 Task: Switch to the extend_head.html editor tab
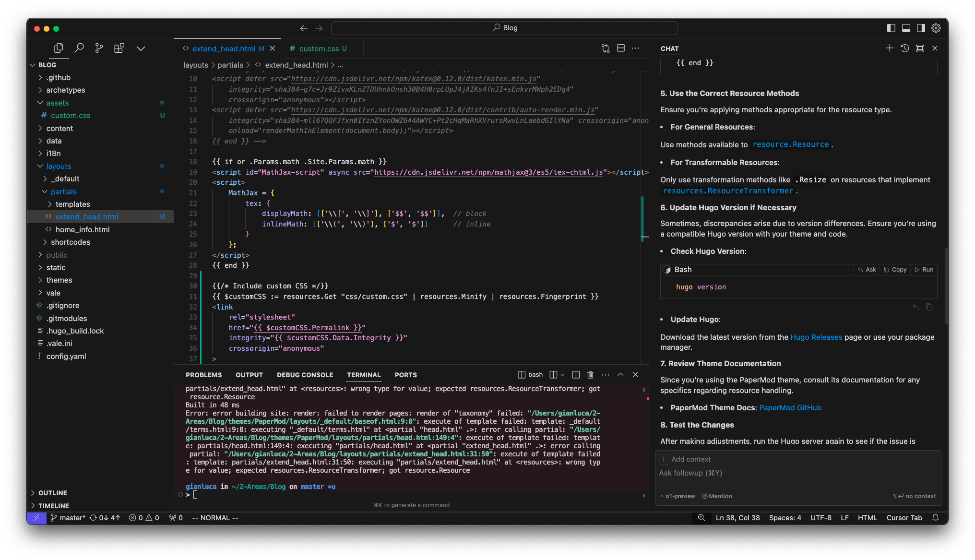pyautogui.click(x=223, y=48)
